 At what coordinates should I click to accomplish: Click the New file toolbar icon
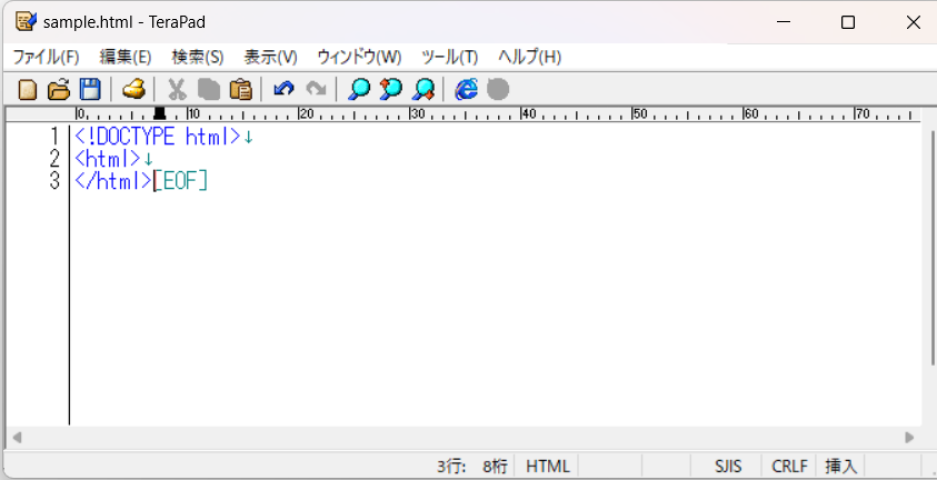pos(27,90)
